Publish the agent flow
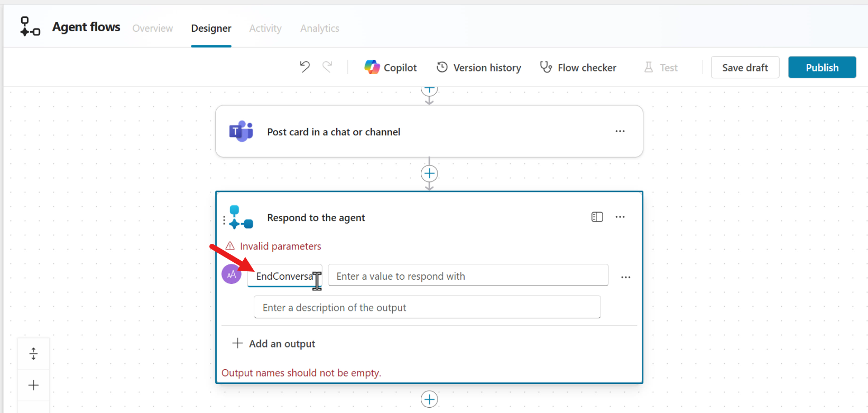The width and height of the screenshot is (868, 413). (x=821, y=68)
